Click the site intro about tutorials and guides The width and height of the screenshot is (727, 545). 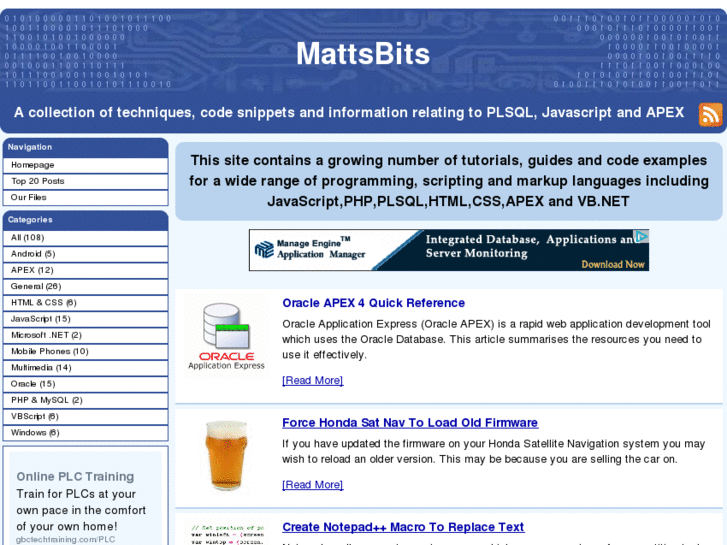(x=448, y=181)
